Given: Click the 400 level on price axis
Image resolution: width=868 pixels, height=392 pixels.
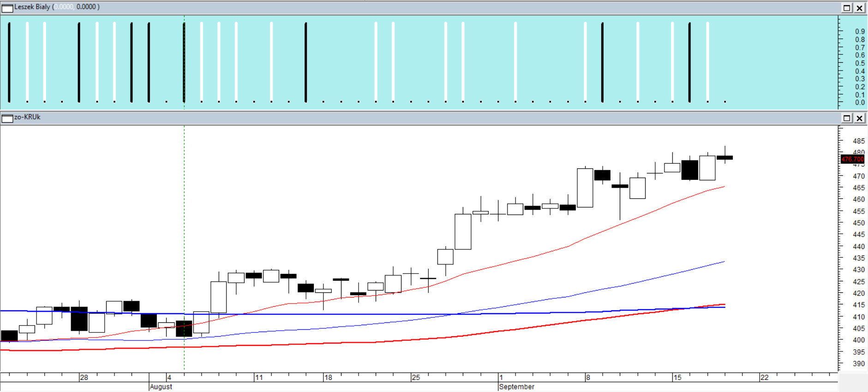Looking at the screenshot, I should (858, 340).
